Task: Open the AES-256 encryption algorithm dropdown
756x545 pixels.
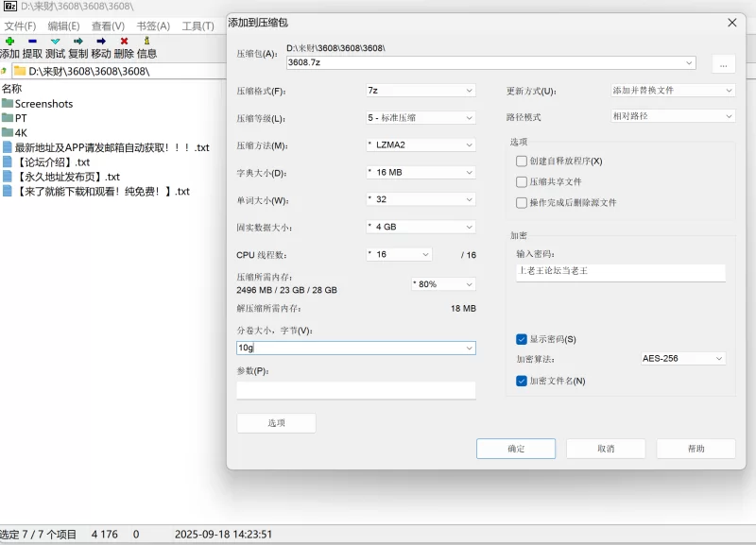Action: click(682, 359)
